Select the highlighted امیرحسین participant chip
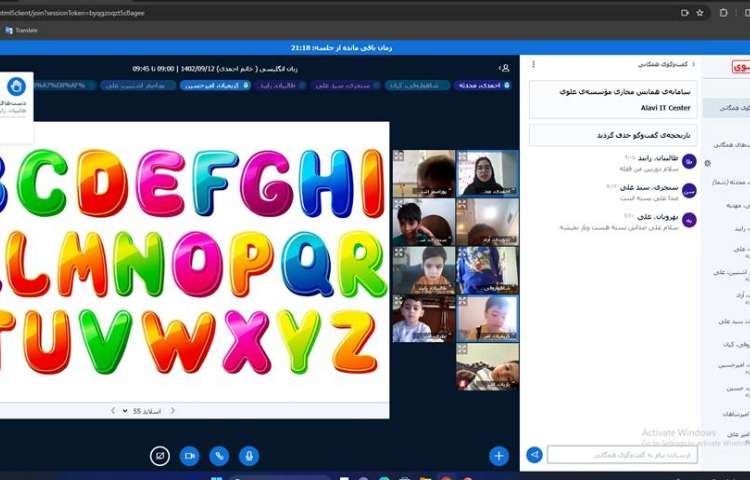750x480 pixels. pyautogui.click(x=215, y=86)
